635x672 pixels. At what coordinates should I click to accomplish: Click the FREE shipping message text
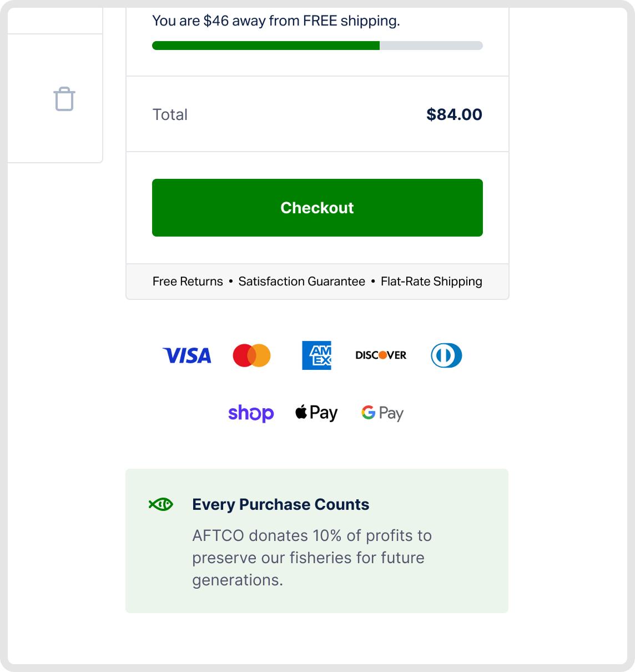(276, 21)
